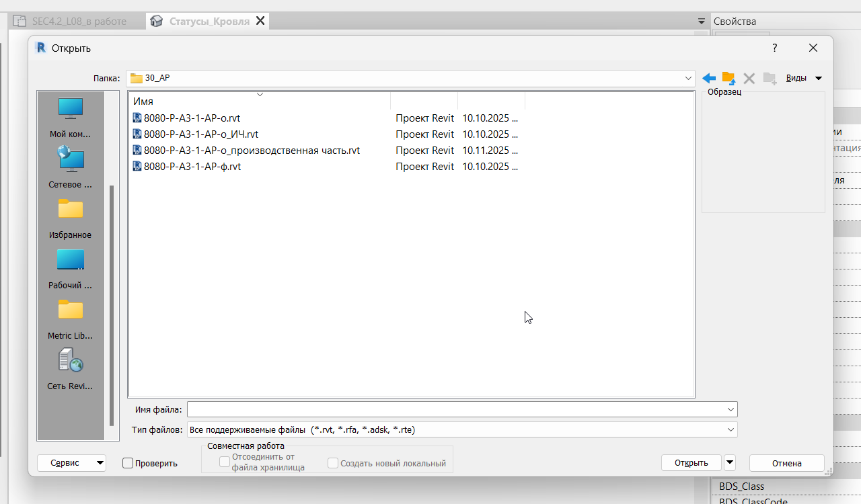Close the Открыть dialog
Screen dimensions: 861x504
click(813, 48)
